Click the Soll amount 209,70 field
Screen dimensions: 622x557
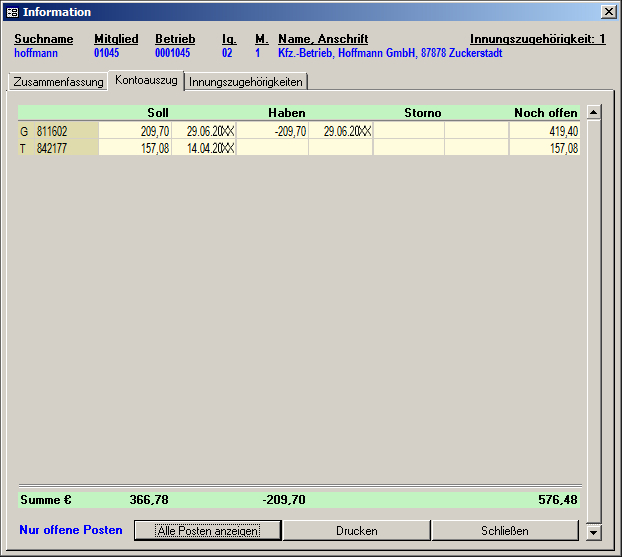[x=135, y=131]
